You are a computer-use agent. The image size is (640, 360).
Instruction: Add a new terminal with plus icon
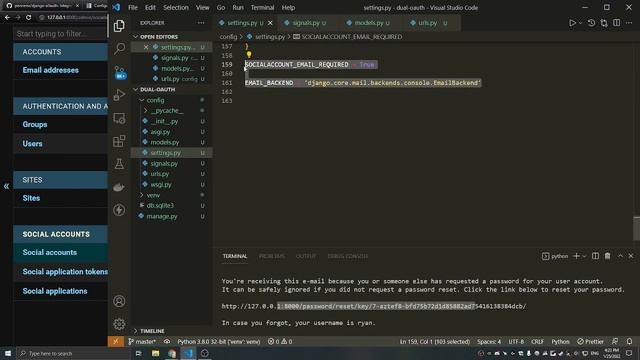coord(576,256)
